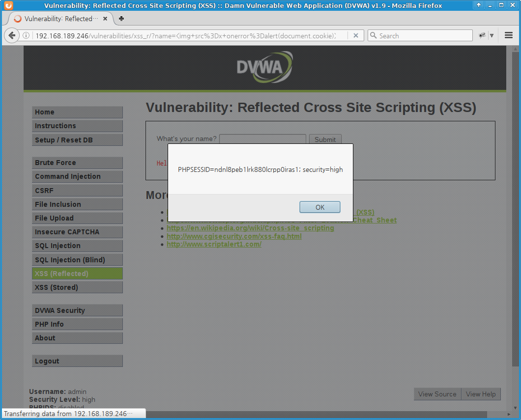
Task: Open the scriptalert1.com link
Action: point(214,244)
